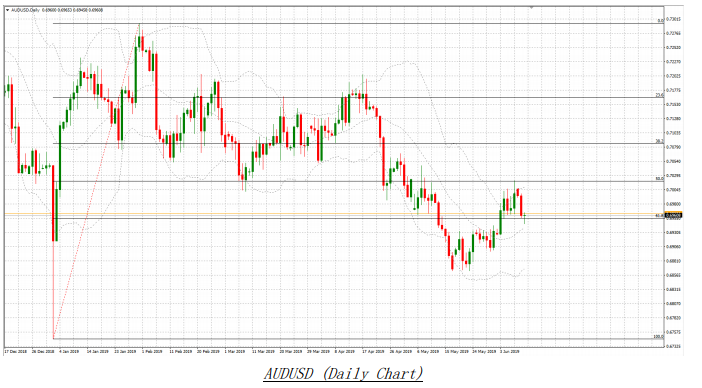
Task: Click the AUDUSD (Daily Chart) caption
Action: 343,373
